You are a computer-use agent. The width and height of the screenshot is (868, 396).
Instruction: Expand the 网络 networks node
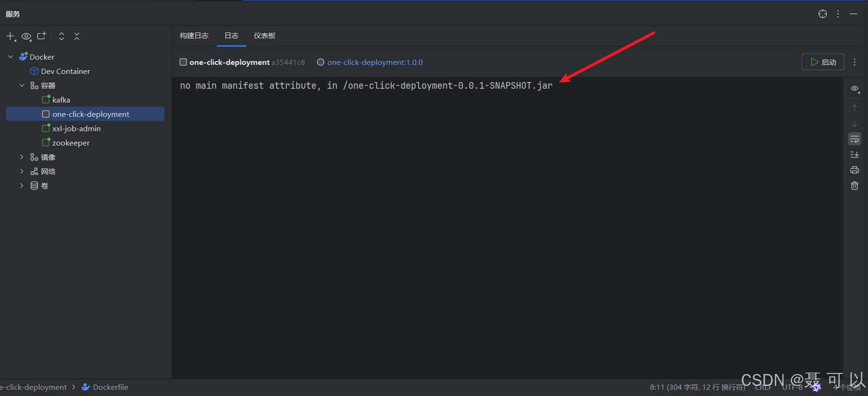pyautogui.click(x=21, y=171)
